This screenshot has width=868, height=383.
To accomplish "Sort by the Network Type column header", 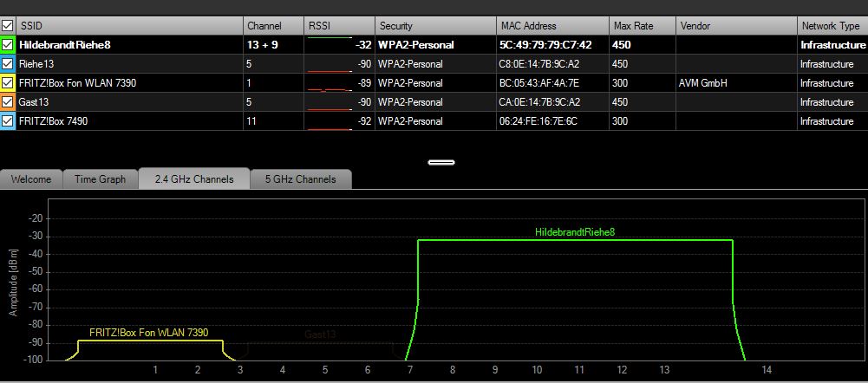I will tap(832, 26).
